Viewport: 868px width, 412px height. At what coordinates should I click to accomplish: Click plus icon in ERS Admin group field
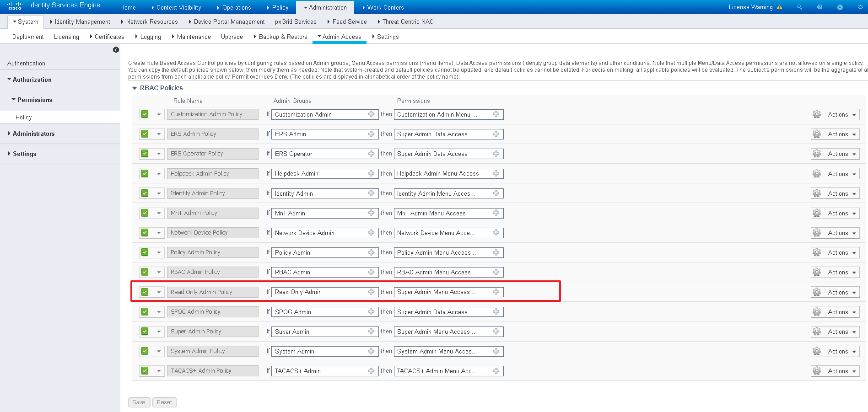pyautogui.click(x=371, y=134)
